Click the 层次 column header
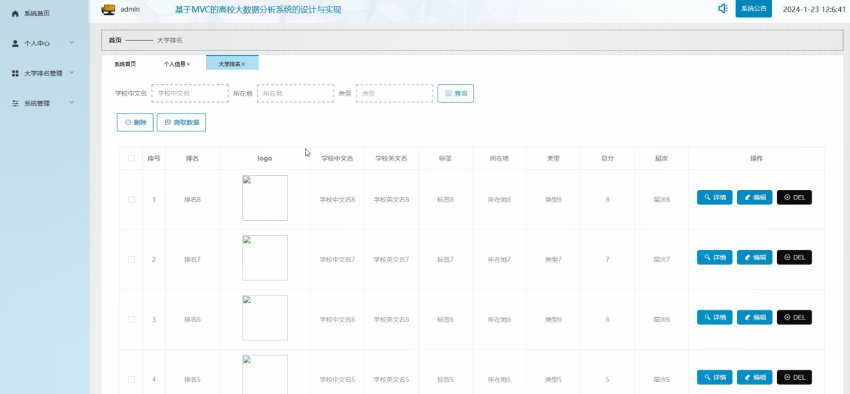This screenshot has width=850, height=394. pos(661,158)
